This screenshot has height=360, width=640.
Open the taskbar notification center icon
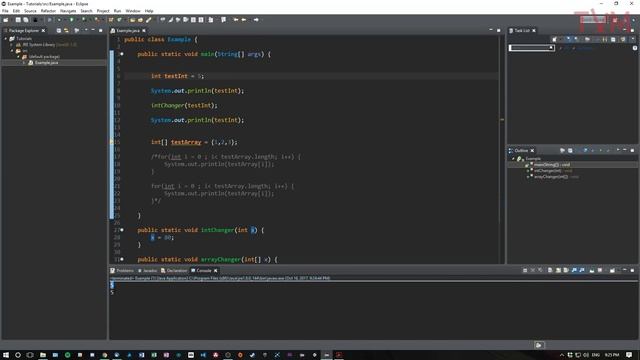[x=629, y=355]
